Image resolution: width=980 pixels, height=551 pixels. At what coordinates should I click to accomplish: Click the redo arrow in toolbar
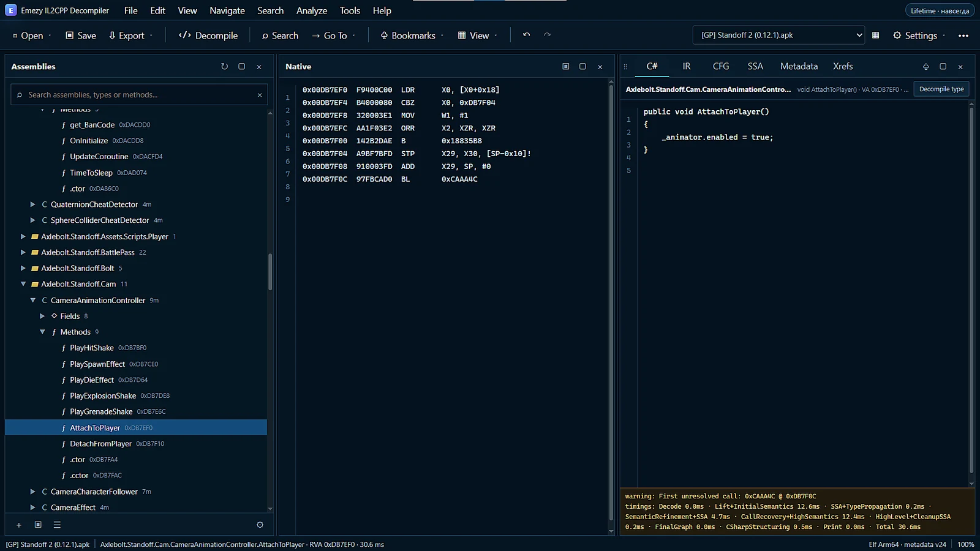(x=548, y=35)
